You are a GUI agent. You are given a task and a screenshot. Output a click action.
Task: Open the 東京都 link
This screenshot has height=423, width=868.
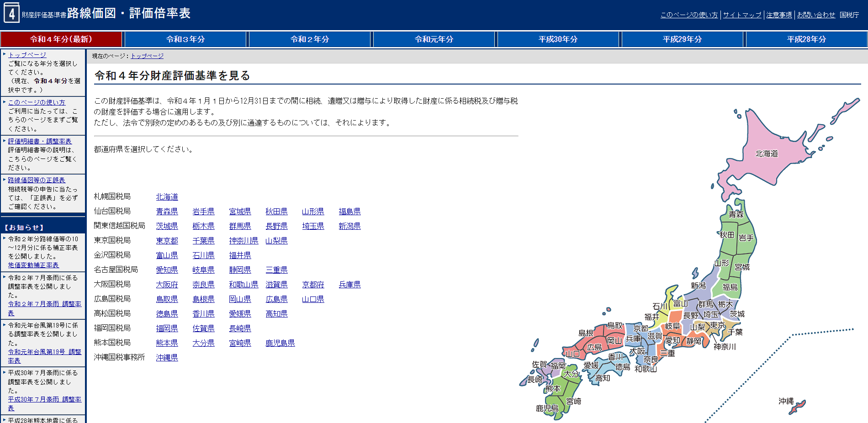point(167,241)
